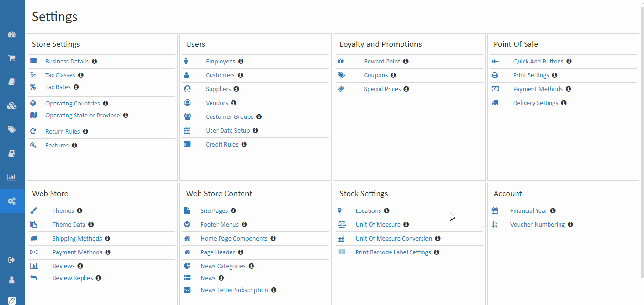Go to Credit Rules
Image resolution: width=644 pixels, height=305 pixels.
pyautogui.click(x=222, y=145)
